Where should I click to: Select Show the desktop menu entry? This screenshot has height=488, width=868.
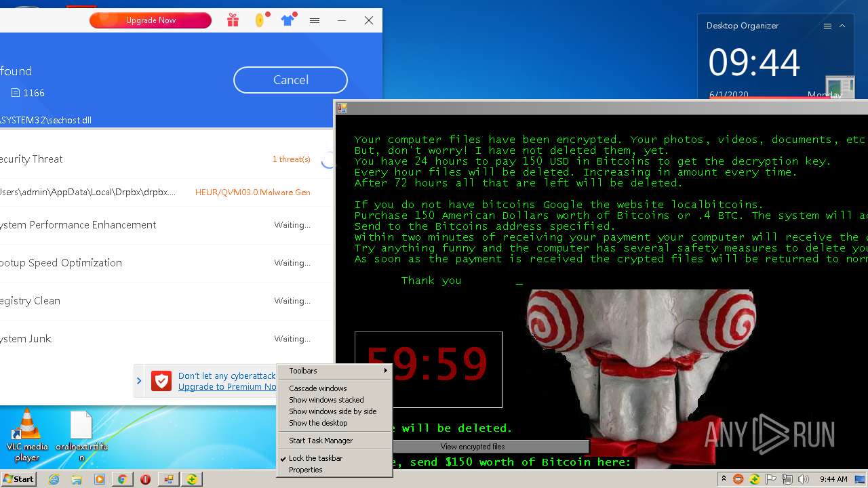pyautogui.click(x=334, y=423)
